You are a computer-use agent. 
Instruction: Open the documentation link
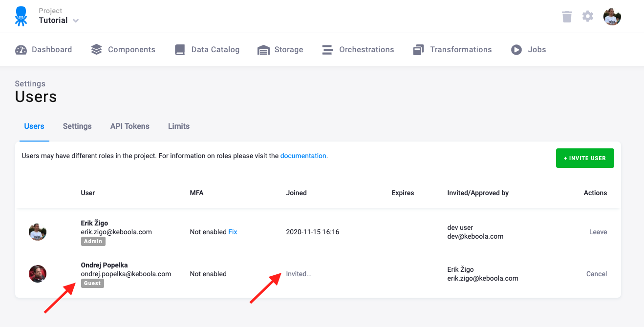click(x=303, y=156)
